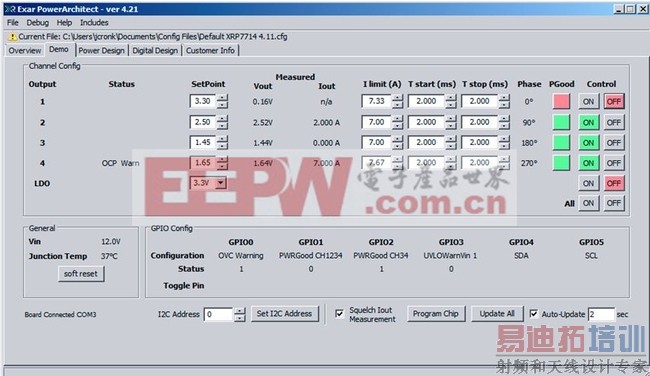Turn OFF output channel 4
The width and height of the screenshot is (650, 376).
pos(614,163)
